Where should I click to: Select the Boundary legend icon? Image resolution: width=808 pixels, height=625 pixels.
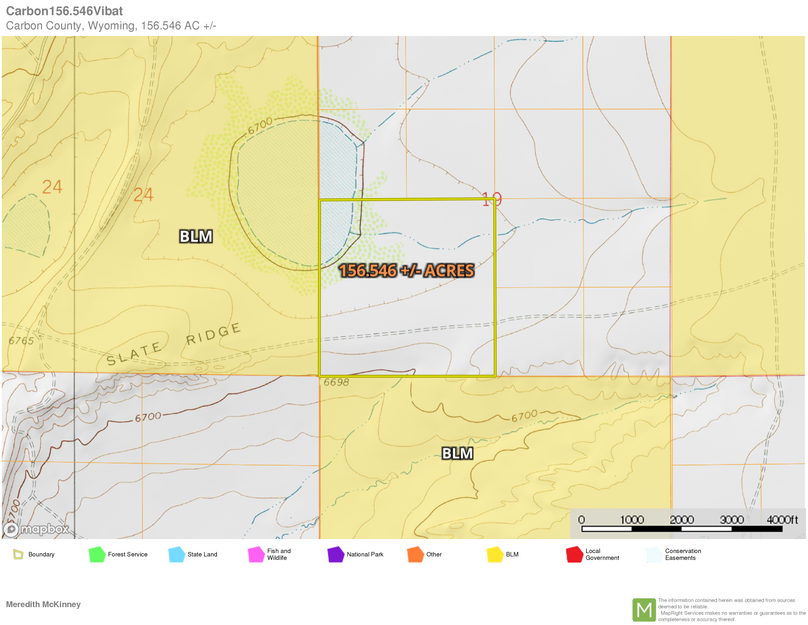pyautogui.click(x=20, y=553)
